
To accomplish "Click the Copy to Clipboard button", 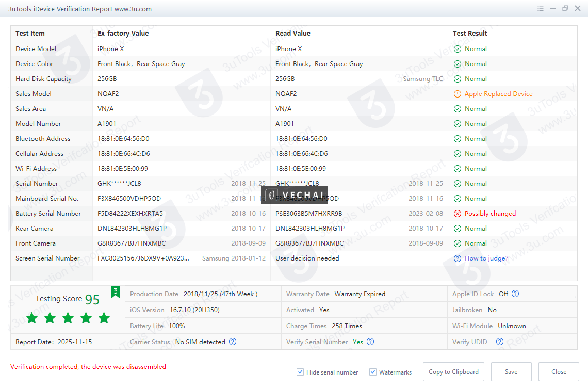I will click(x=453, y=371).
